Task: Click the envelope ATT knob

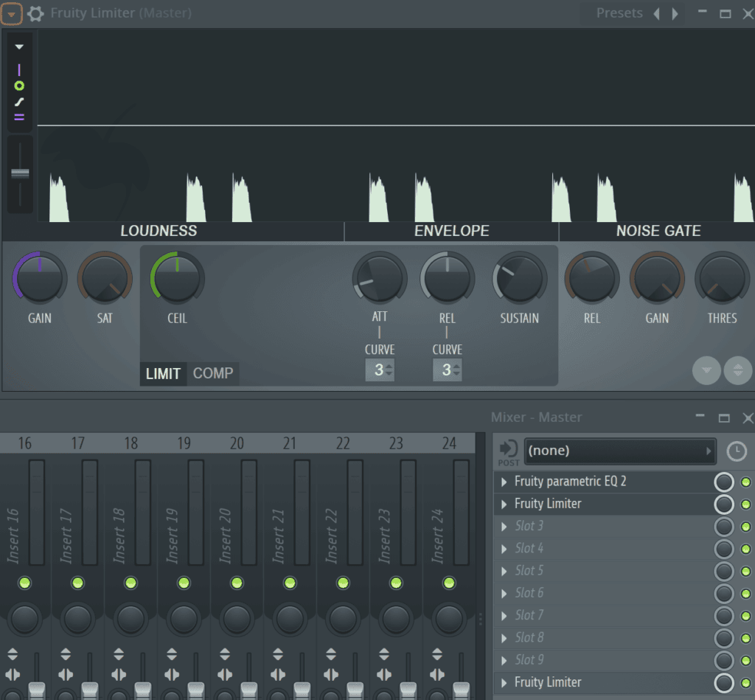Action: coord(380,277)
